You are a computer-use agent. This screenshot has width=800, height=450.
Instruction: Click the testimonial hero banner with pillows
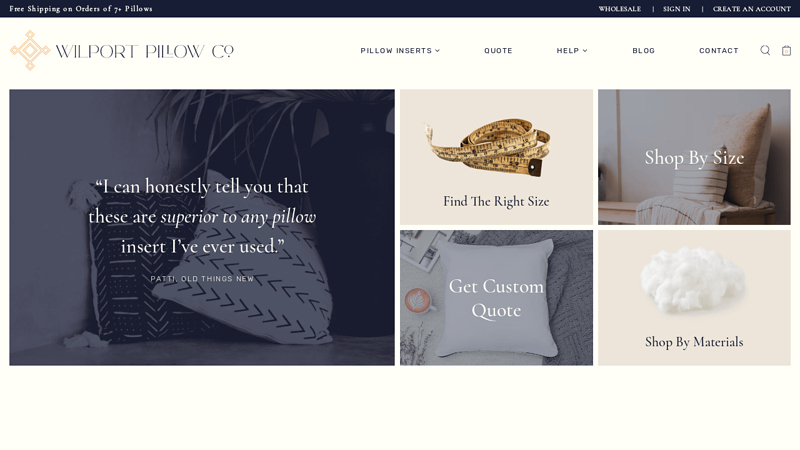pos(202,228)
